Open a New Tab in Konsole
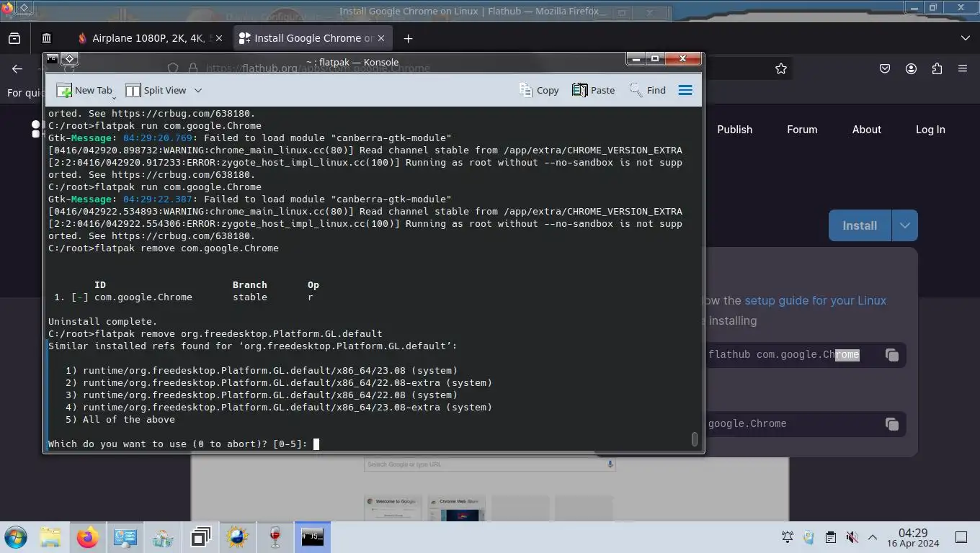 [85, 90]
